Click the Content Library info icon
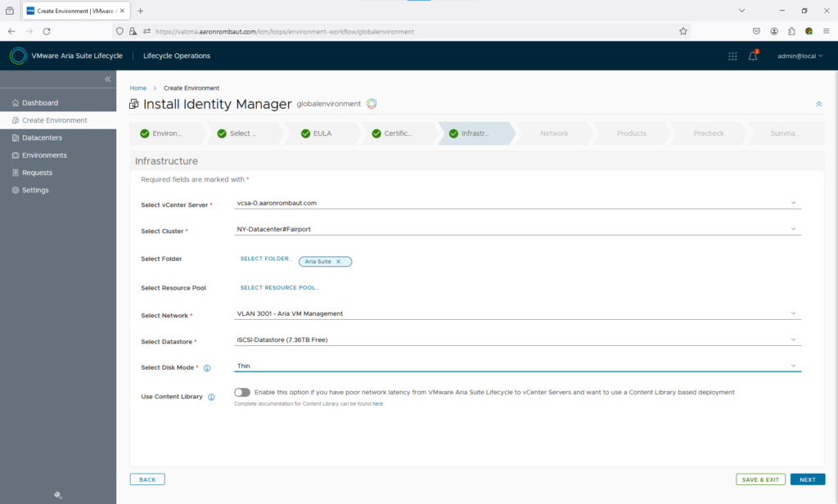This screenshot has width=838, height=504. point(211,397)
